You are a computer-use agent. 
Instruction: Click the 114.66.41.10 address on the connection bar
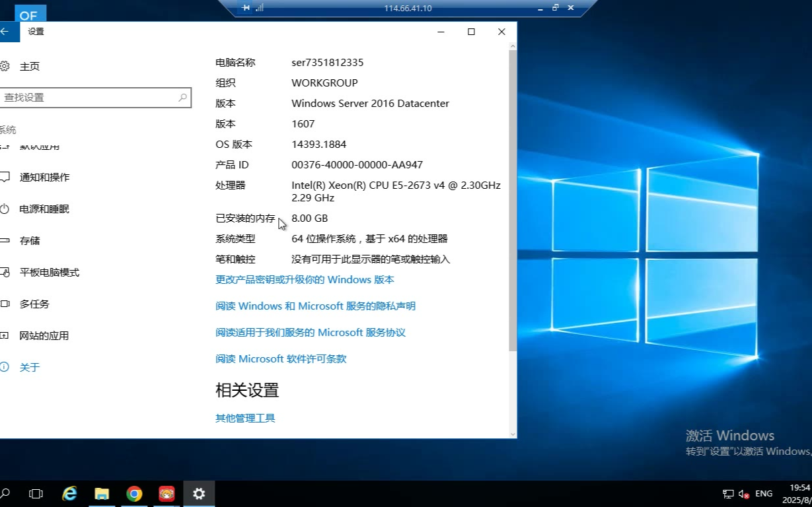[408, 8]
